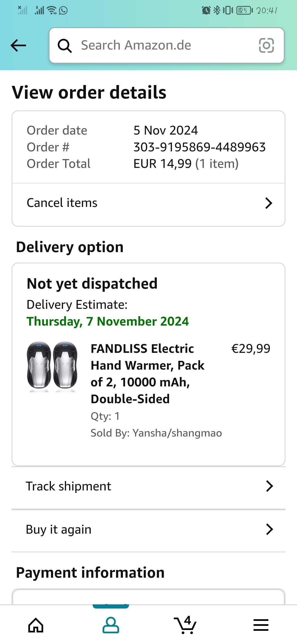Tap the magnifying glass search icon
The width and height of the screenshot is (297, 644).
65,45
